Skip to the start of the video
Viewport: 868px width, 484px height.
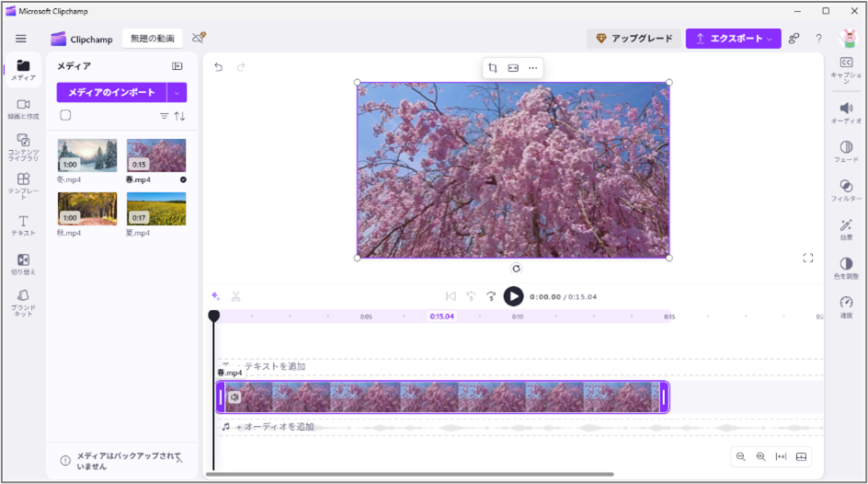[451, 296]
